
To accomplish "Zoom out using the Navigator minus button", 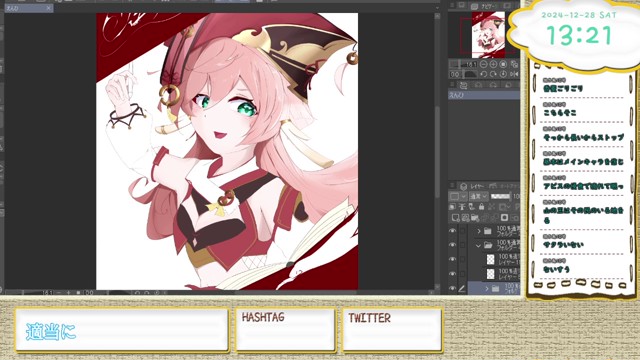I will [x=484, y=64].
